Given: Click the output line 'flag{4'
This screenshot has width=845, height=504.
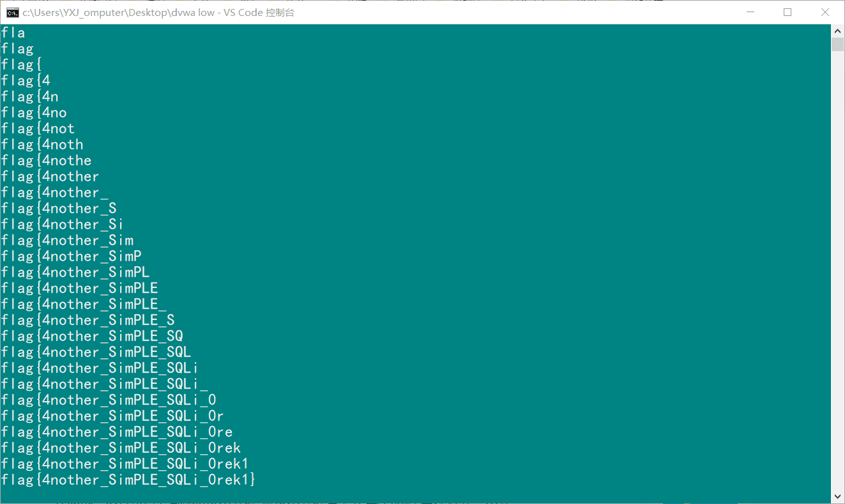Looking at the screenshot, I should [26, 80].
